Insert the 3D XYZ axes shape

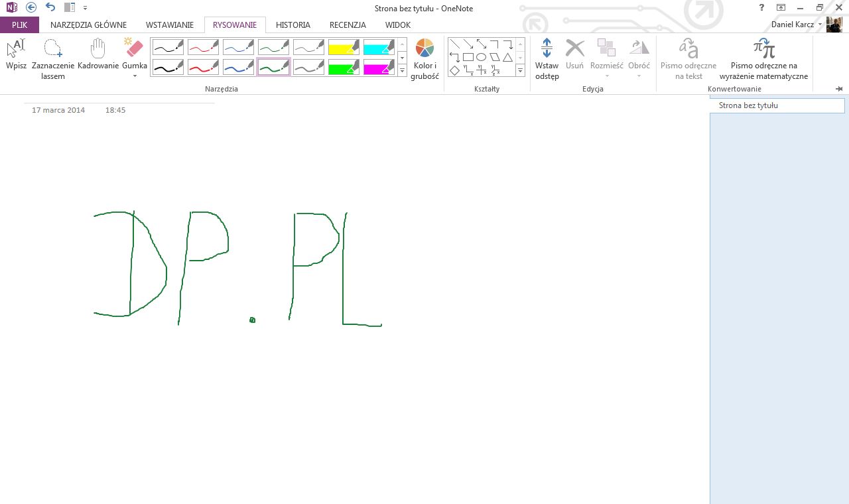coord(495,70)
